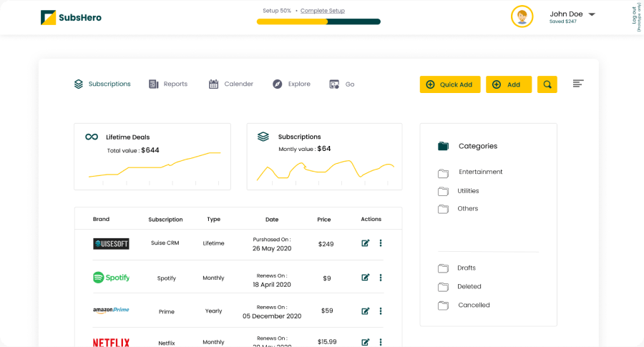The height and width of the screenshot is (347, 644).
Task: Click the Type column header
Action: point(213,219)
